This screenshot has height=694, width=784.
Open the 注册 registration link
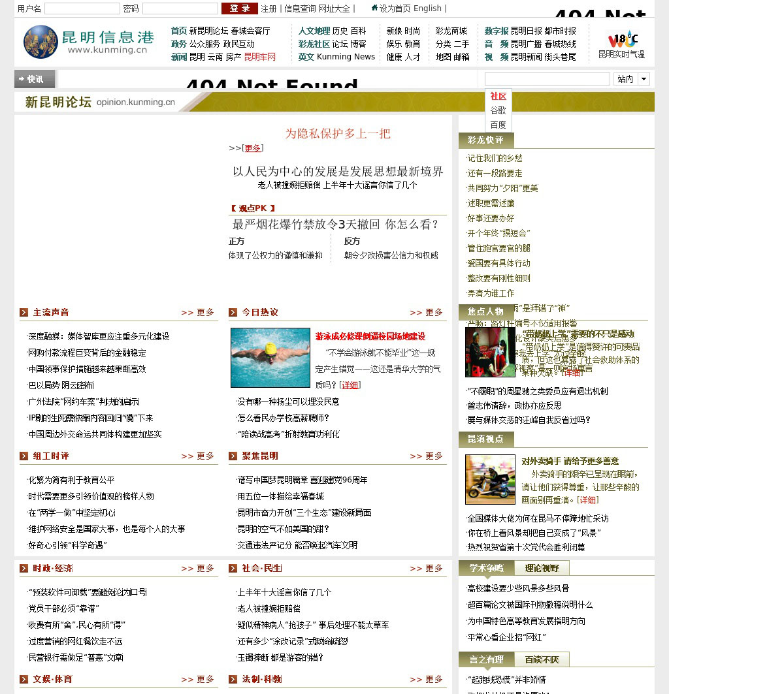pos(269,8)
